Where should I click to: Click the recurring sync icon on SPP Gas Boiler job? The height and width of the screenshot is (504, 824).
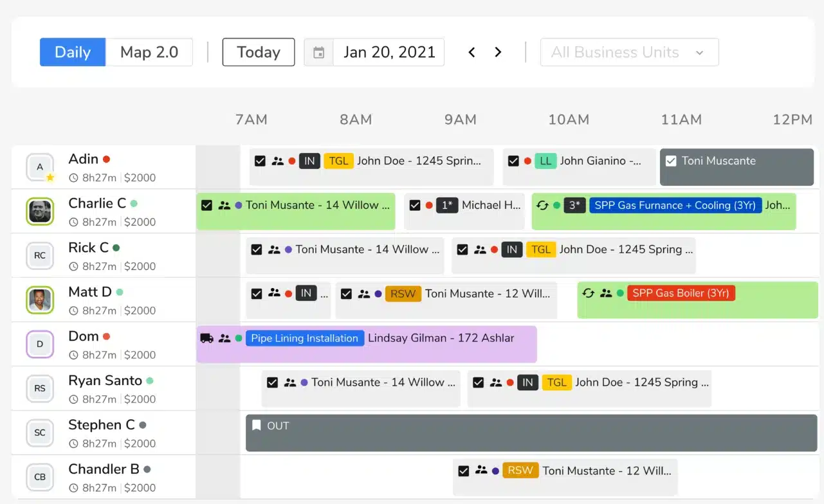[588, 293]
